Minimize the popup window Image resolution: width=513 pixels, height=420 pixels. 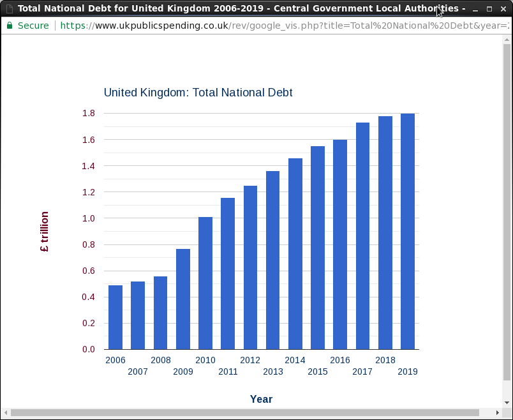click(475, 9)
